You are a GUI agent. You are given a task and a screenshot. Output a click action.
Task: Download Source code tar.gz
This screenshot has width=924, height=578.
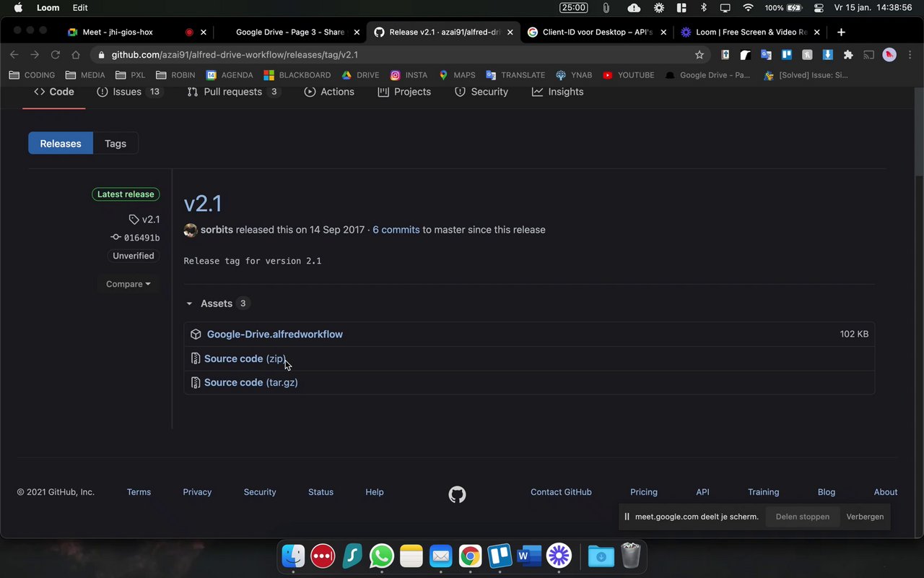coord(250,382)
